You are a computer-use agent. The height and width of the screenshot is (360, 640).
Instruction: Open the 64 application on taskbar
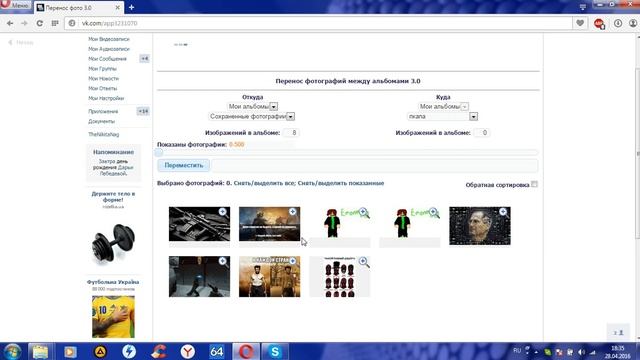click(216, 351)
